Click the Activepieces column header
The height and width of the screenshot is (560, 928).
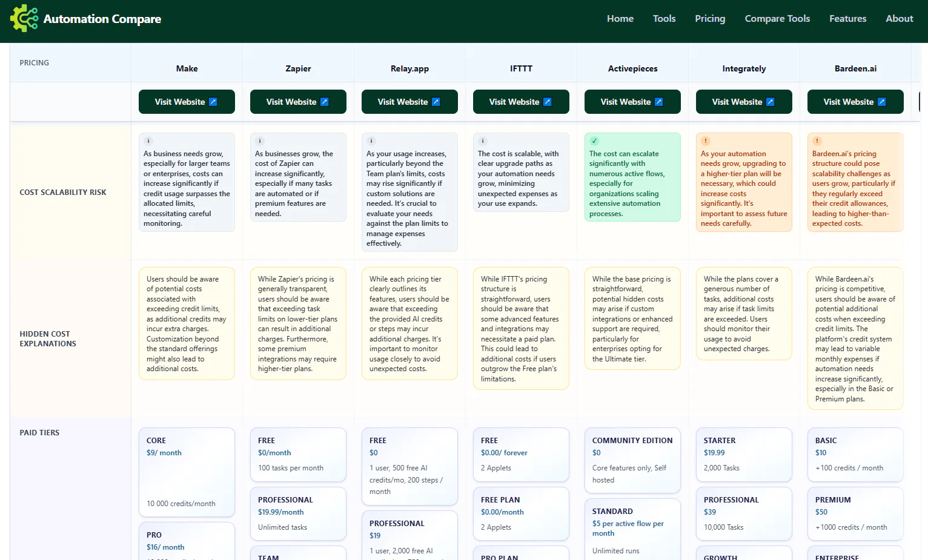pos(632,68)
